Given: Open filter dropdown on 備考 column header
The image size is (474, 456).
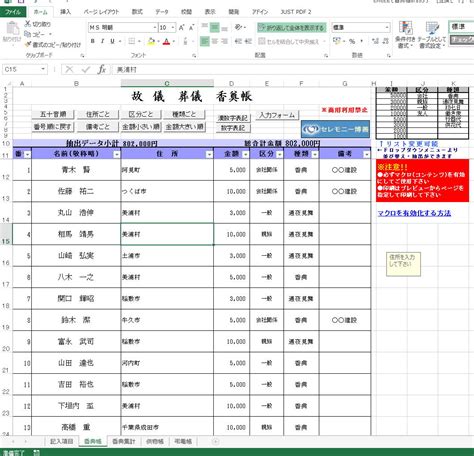Looking at the screenshot, I should (366, 154).
